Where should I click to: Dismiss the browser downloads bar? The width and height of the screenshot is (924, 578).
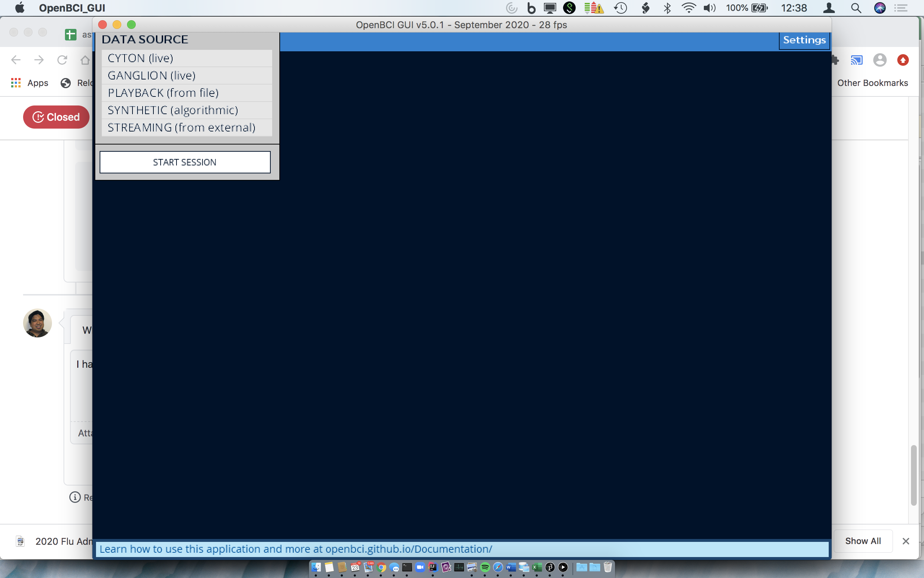coord(906,541)
